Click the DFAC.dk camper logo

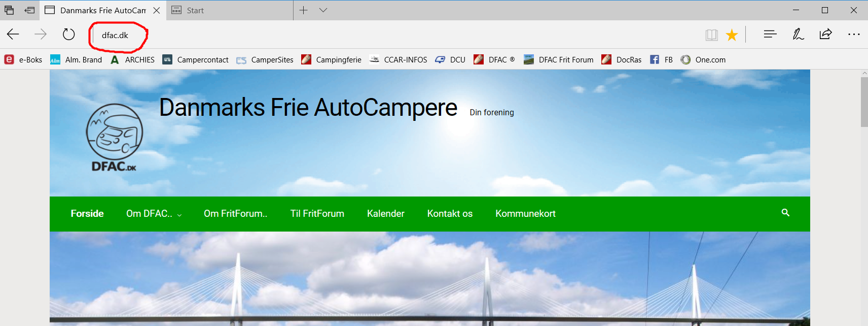[x=115, y=138]
